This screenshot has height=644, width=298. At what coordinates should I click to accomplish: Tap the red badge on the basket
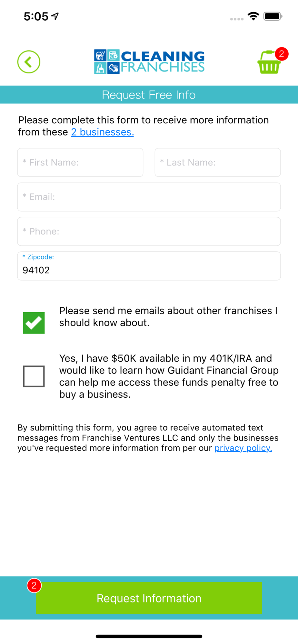click(x=282, y=54)
